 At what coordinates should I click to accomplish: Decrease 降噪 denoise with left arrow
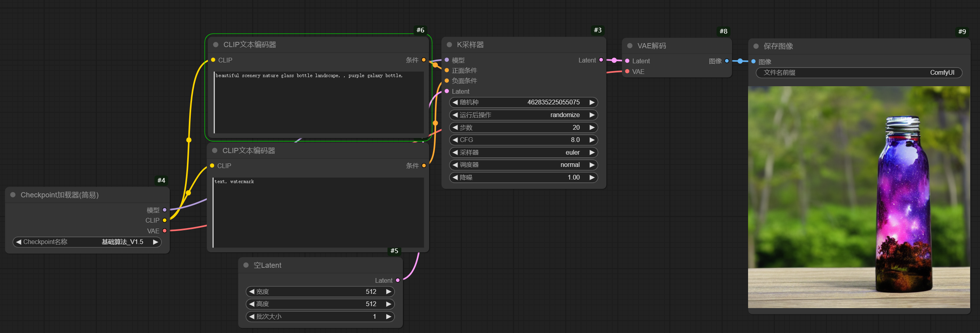point(455,177)
